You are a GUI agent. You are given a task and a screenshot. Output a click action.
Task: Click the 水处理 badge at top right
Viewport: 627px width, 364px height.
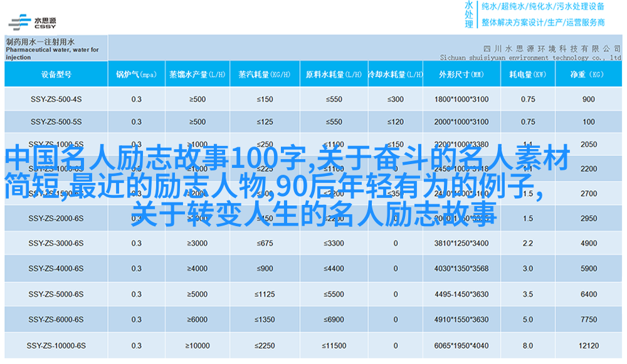[x=468, y=15]
